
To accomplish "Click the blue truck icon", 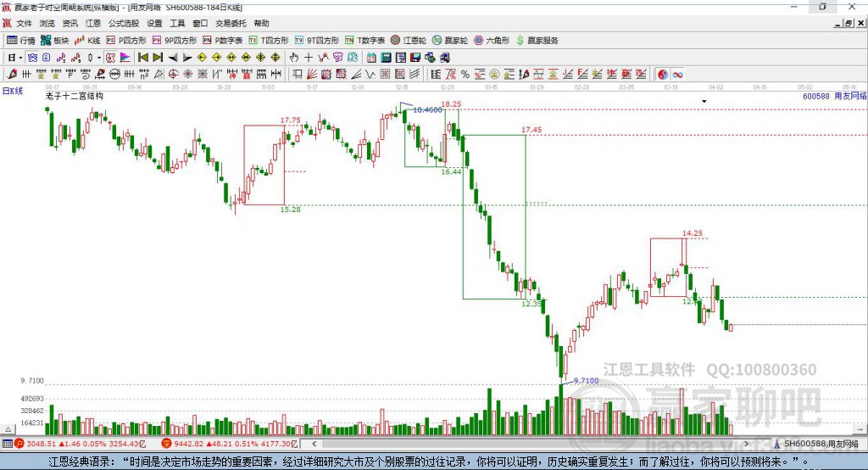I will (x=445, y=58).
